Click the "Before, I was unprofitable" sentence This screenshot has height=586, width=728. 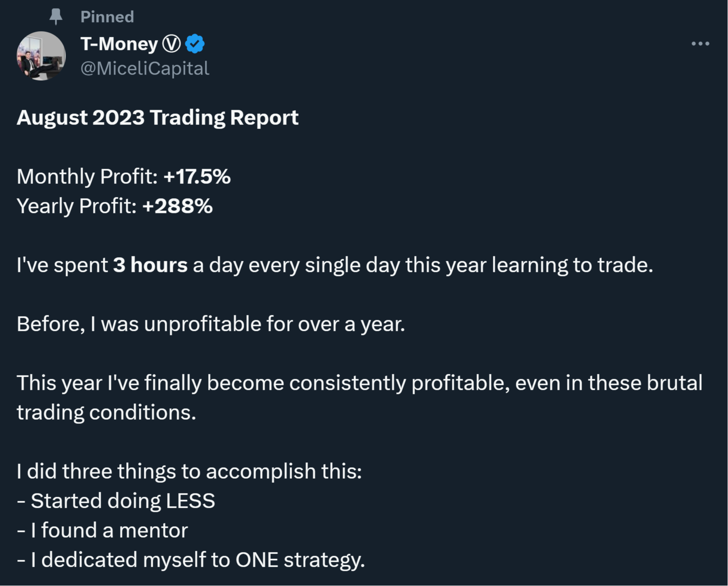coord(211,324)
